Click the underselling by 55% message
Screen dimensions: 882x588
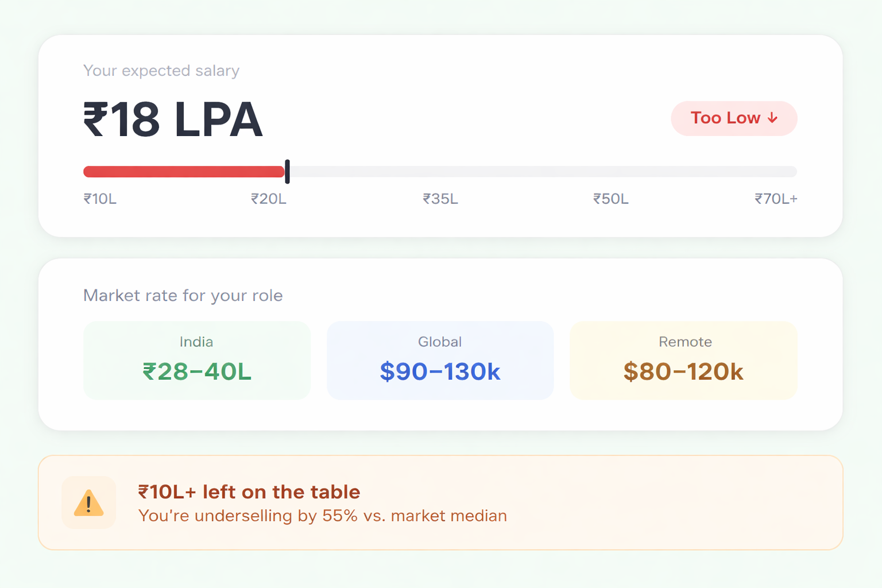point(322,516)
